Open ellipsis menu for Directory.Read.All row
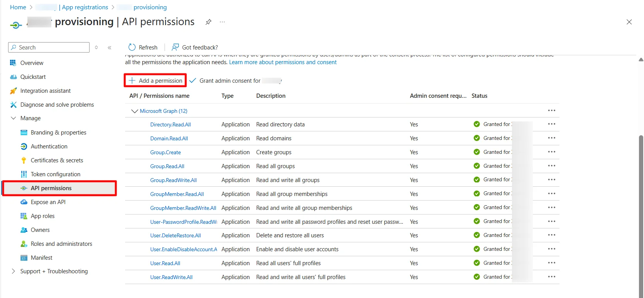This screenshot has width=644, height=298. (551, 124)
